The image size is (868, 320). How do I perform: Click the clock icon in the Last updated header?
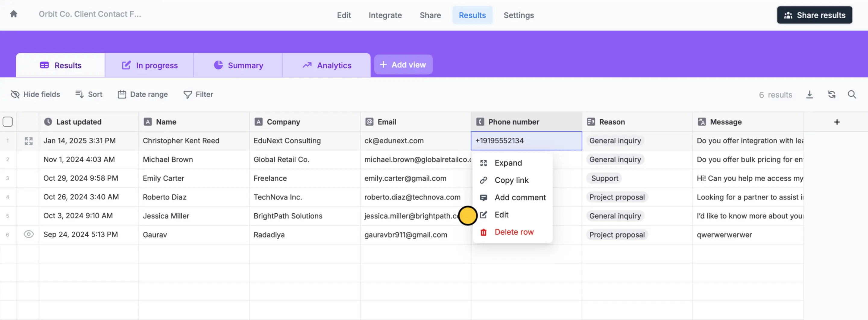click(48, 122)
